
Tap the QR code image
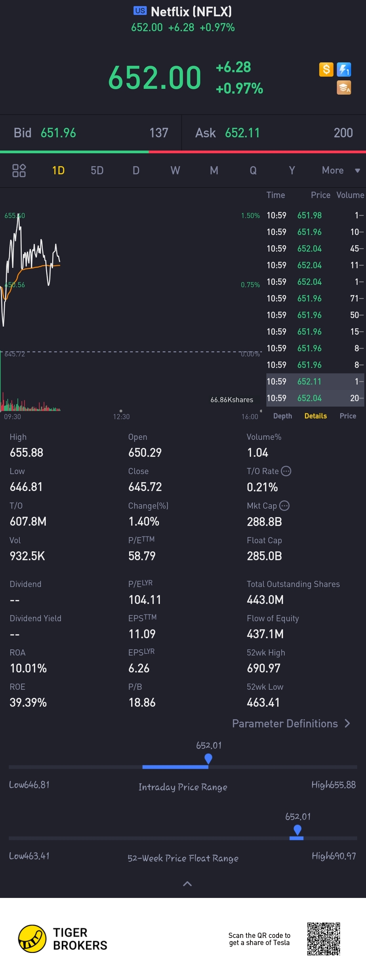tap(323, 939)
